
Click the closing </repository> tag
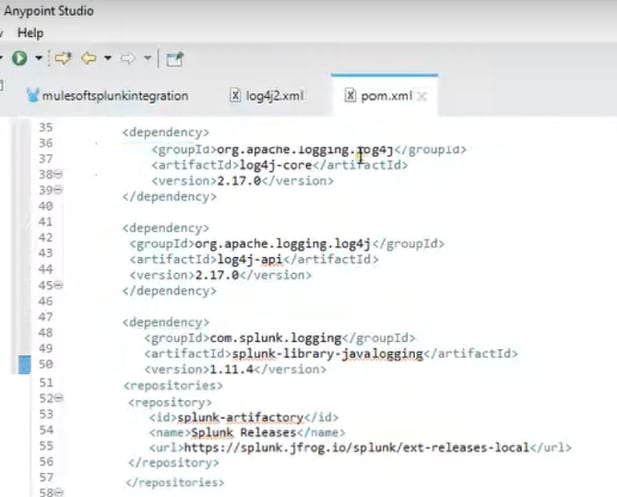pos(174,463)
